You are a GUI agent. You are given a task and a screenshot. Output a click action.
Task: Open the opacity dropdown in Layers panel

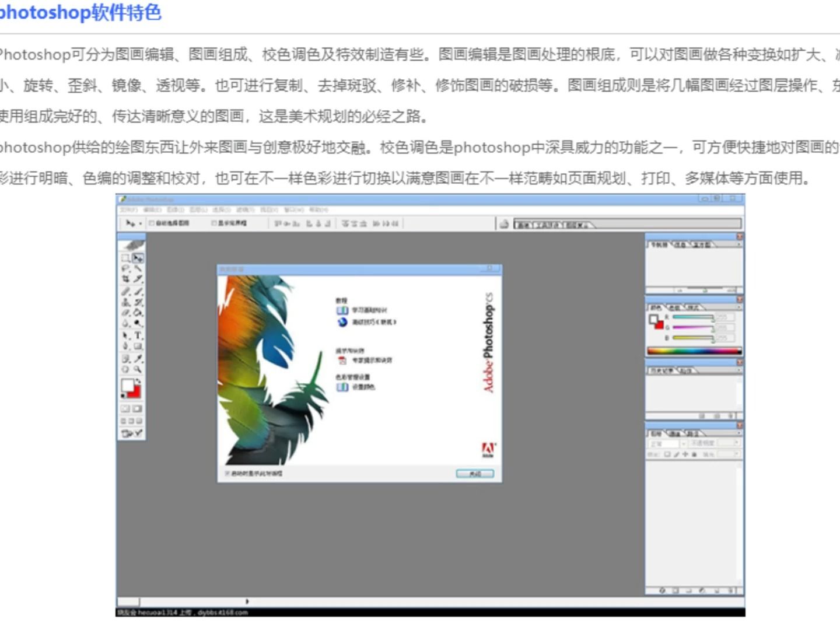[x=736, y=443]
